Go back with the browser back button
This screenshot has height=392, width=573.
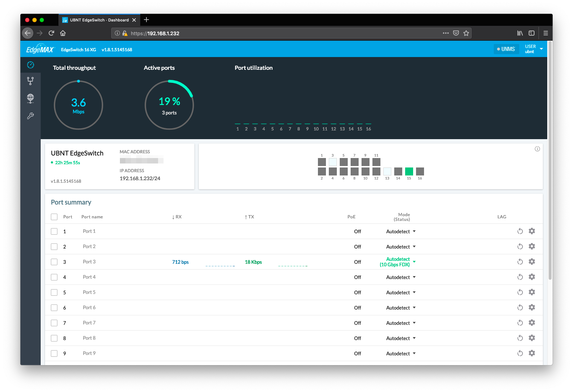click(x=28, y=33)
